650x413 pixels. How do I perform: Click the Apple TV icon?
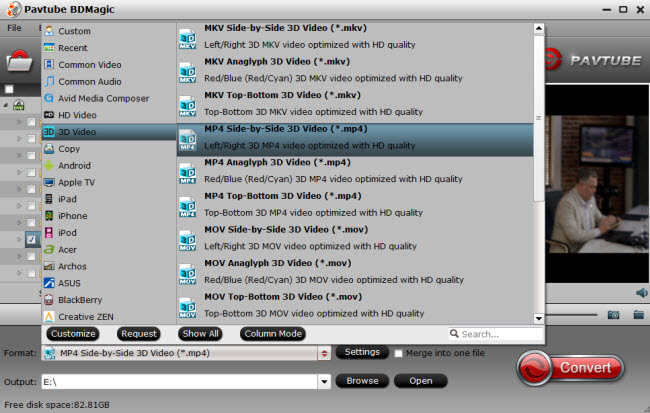tap(49, 182)
